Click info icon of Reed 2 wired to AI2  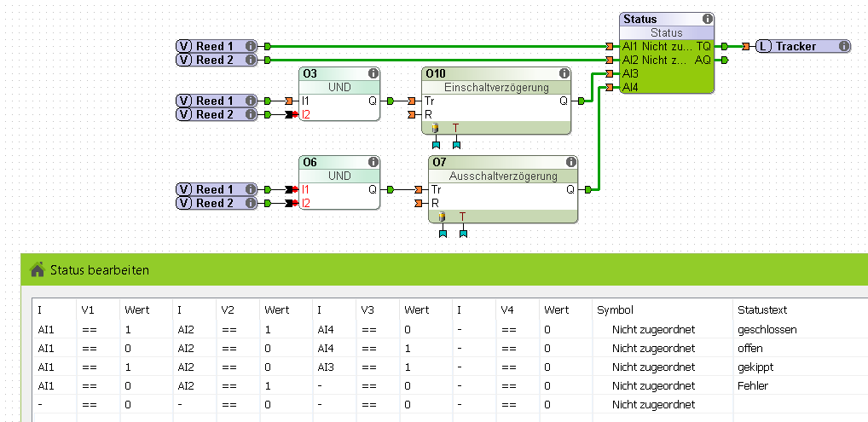(250, 60)
